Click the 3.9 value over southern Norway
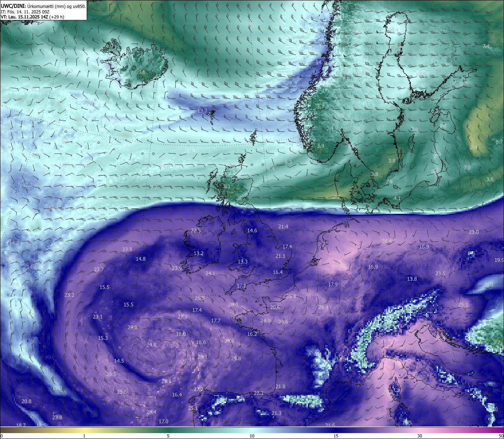Screen dimensions: 504x439 point(321,146)
